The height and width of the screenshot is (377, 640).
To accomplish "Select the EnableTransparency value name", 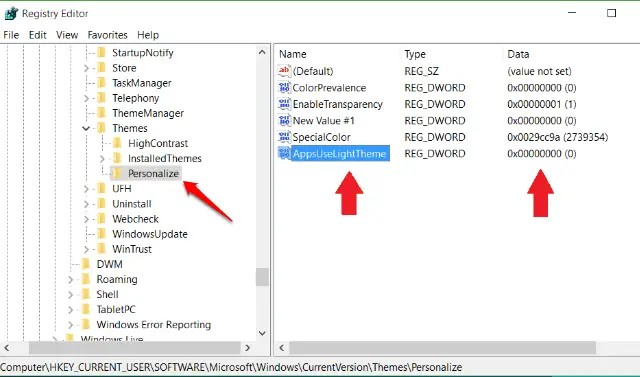I will point(338,104).
